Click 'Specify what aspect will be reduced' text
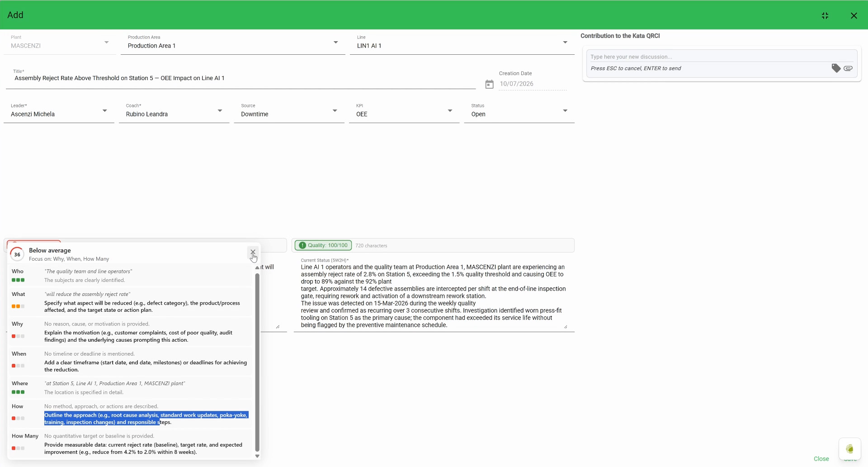868x467 pixels. [x=142, y=307]
